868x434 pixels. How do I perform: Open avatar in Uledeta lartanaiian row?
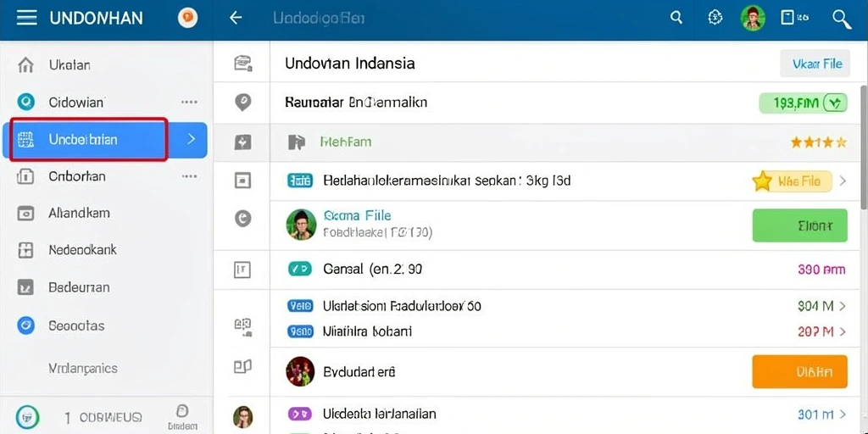point(243,417)
